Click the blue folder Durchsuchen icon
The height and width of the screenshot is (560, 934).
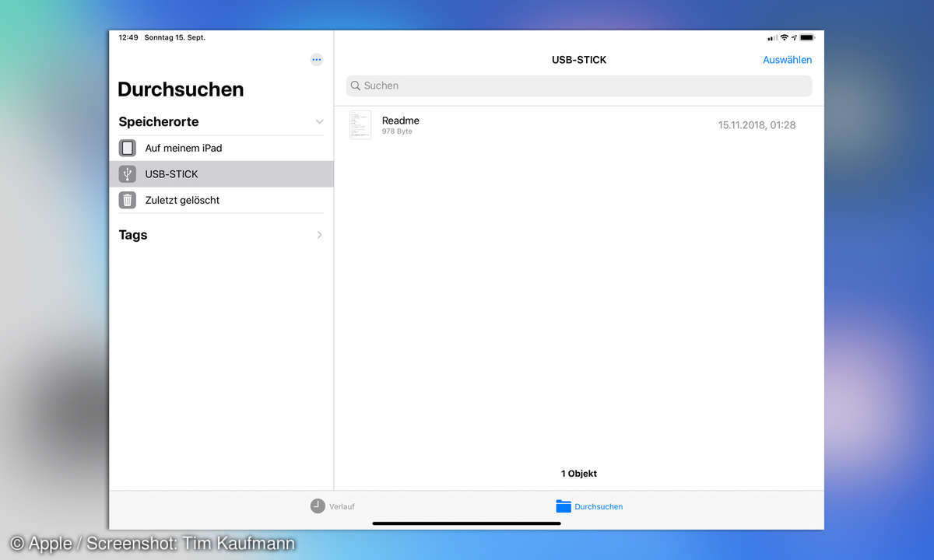tap(564, 506)
